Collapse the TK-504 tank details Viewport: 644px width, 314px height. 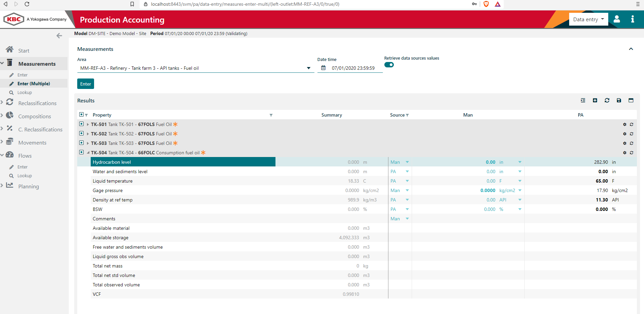tap(88, 152)
